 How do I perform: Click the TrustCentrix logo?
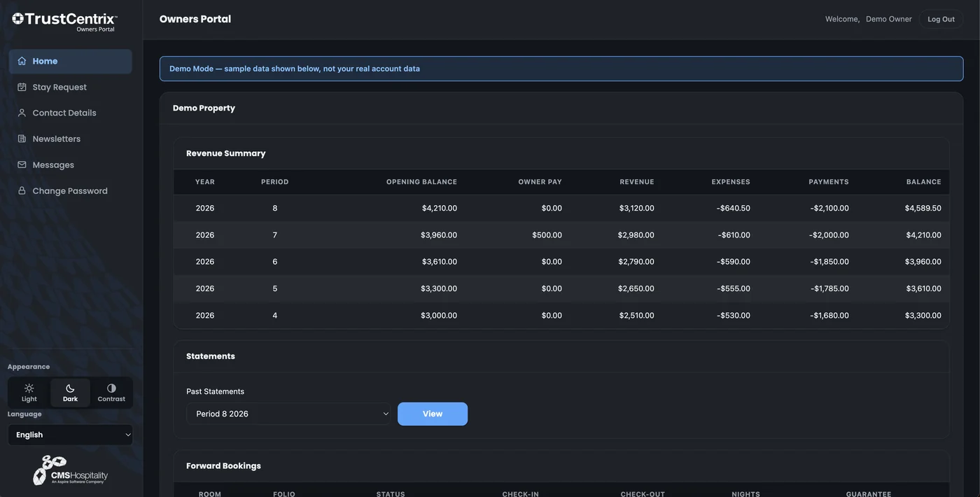click(x=64, y=21)
